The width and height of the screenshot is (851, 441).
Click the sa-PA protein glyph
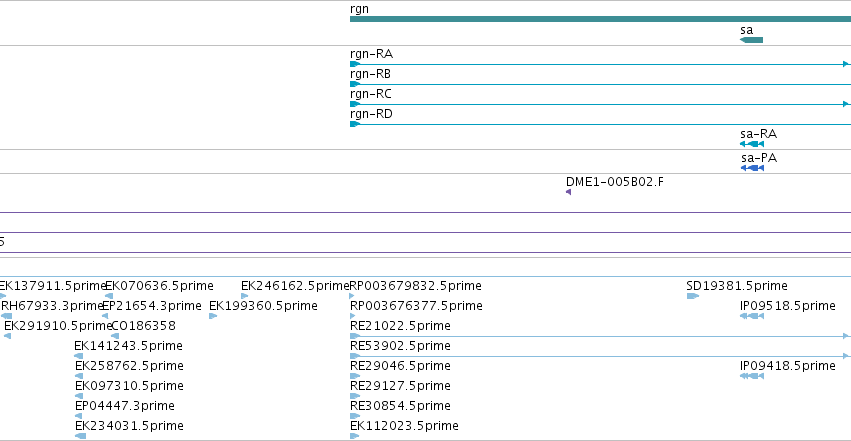pos(752,168)
